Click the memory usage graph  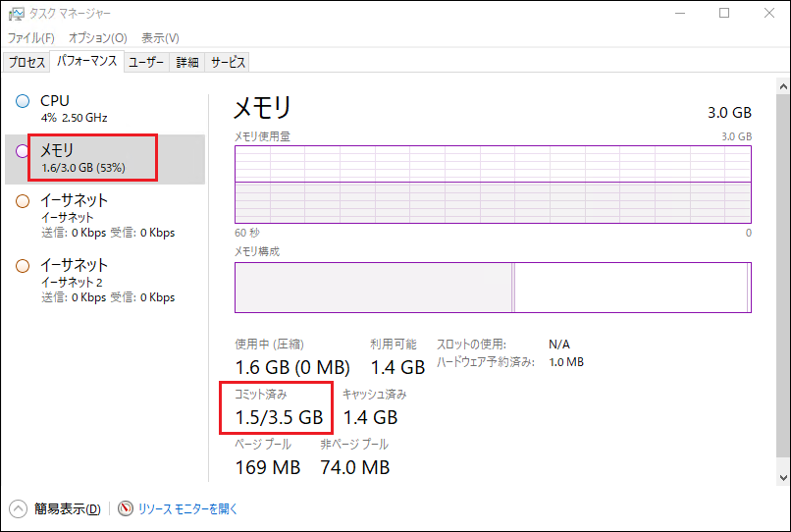(x=493, y=185)
